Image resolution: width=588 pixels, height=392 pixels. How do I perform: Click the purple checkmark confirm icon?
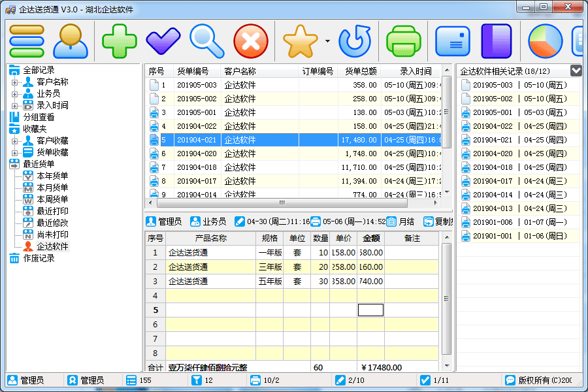point(163,41)
